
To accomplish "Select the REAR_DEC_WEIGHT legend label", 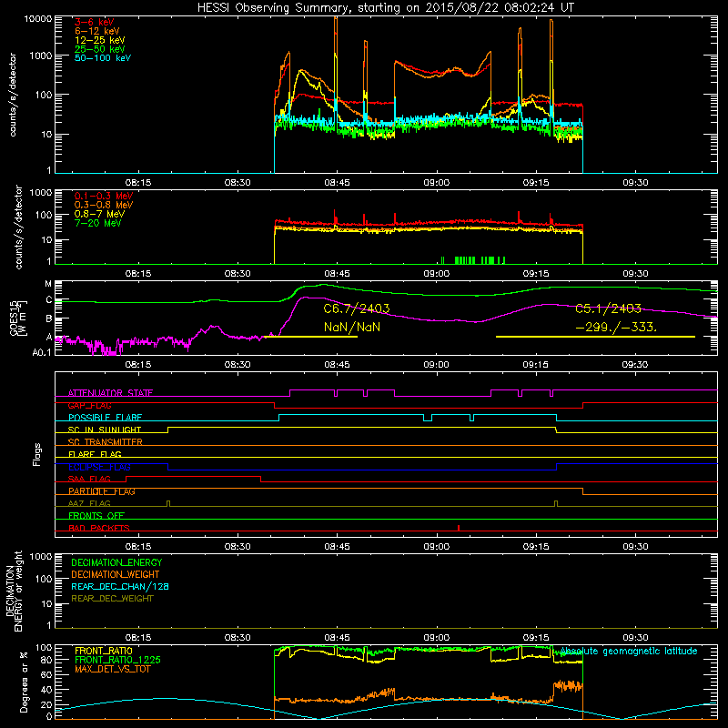I will 112,599.
